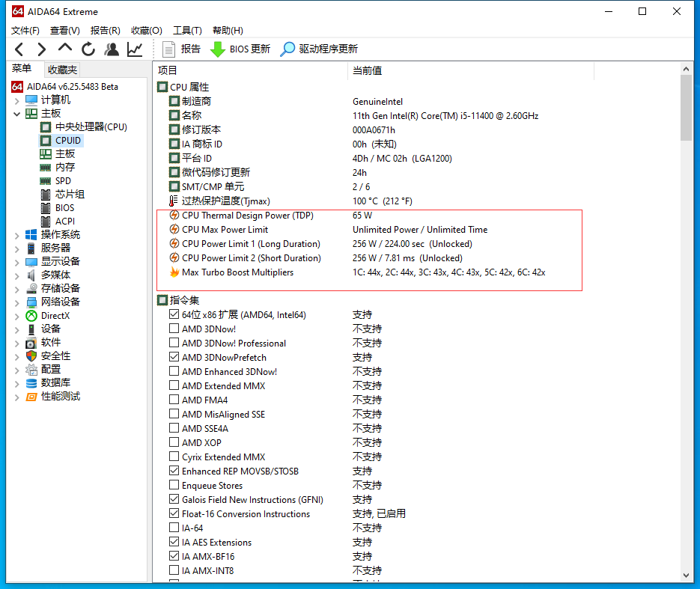
Task: Toggle the Enhanced REP MOVSB/STOSB checkbox
Action: click(174, 470)
